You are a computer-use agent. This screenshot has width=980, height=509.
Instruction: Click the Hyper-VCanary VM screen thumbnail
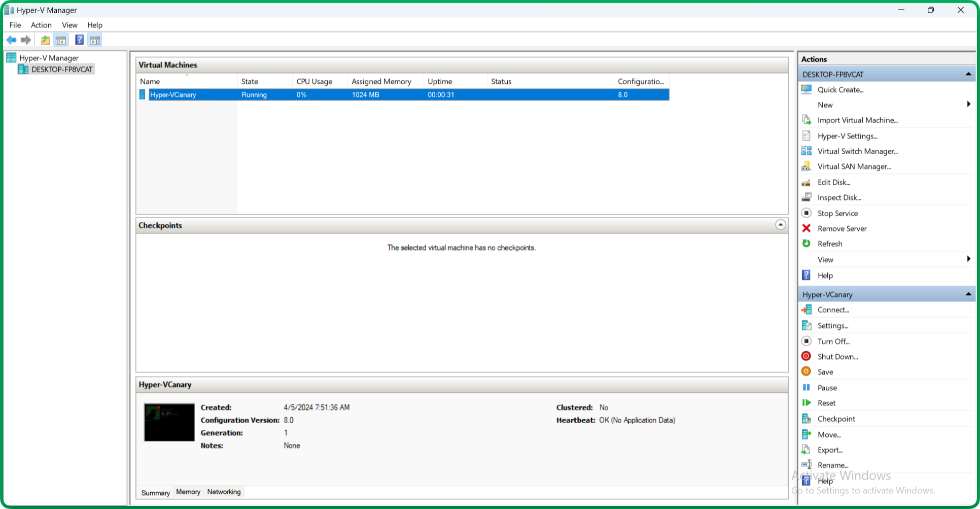(x=169, y=422)
